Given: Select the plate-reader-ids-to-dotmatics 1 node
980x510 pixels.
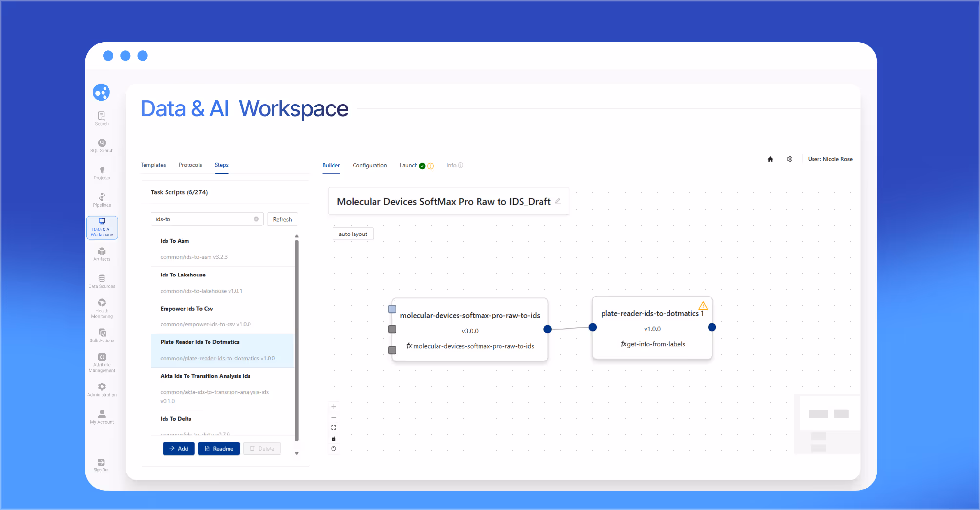Looking at the screenshot, I should pos(652,328).
